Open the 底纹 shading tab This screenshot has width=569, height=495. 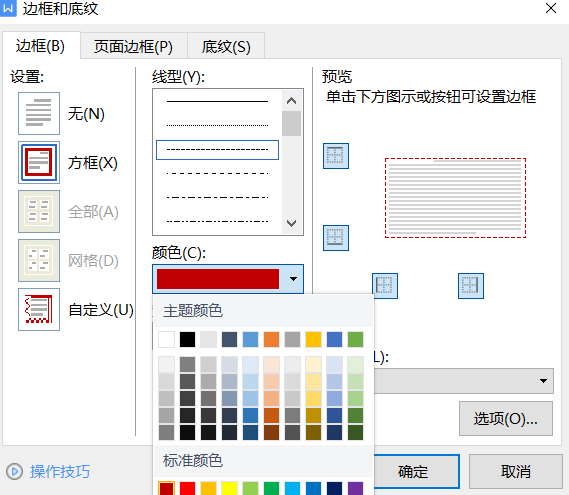(226, 46)
